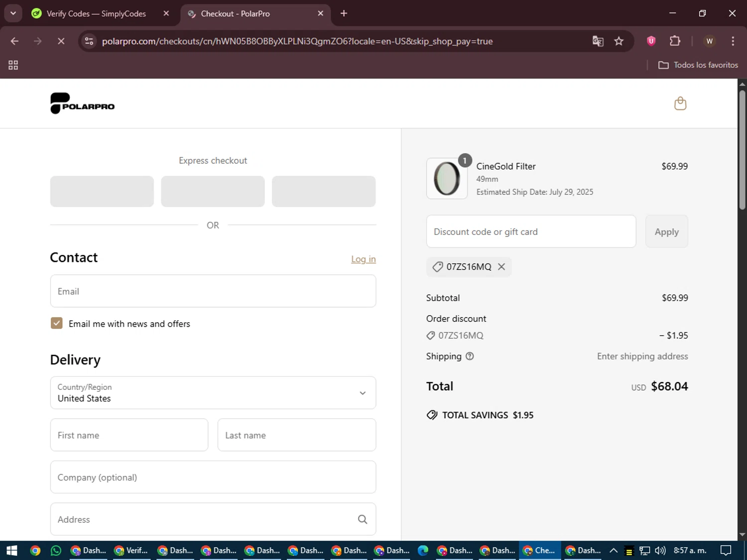Open the browser extensions puzzle icon
Image resolution: width=747 pixels, height=560 pixels.
(675, 41)
